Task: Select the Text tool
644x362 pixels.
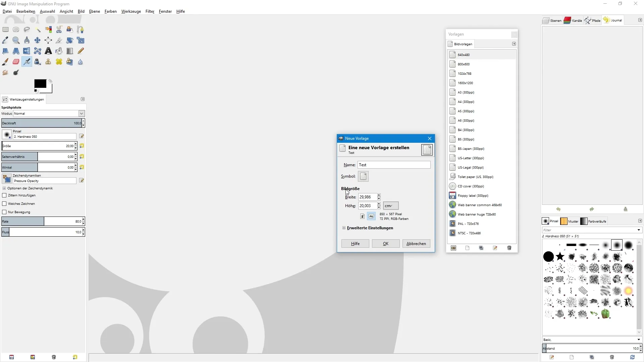Action: pos(48,51)
